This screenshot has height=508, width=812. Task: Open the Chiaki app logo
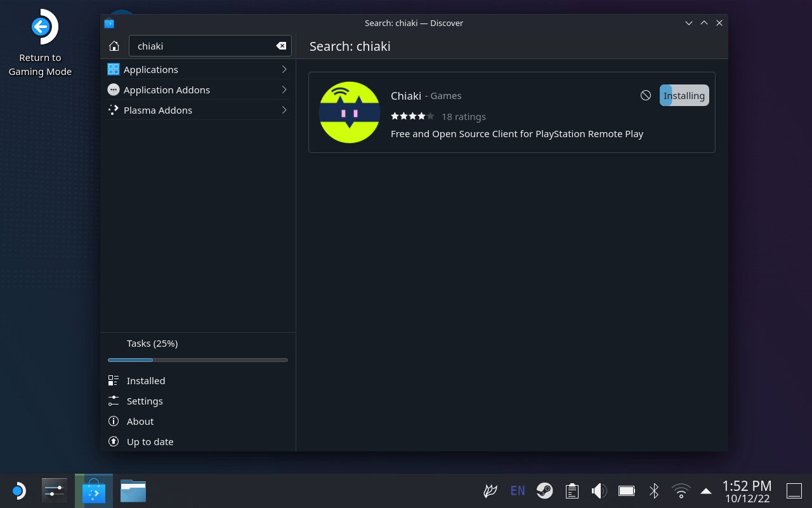(350, 112)
